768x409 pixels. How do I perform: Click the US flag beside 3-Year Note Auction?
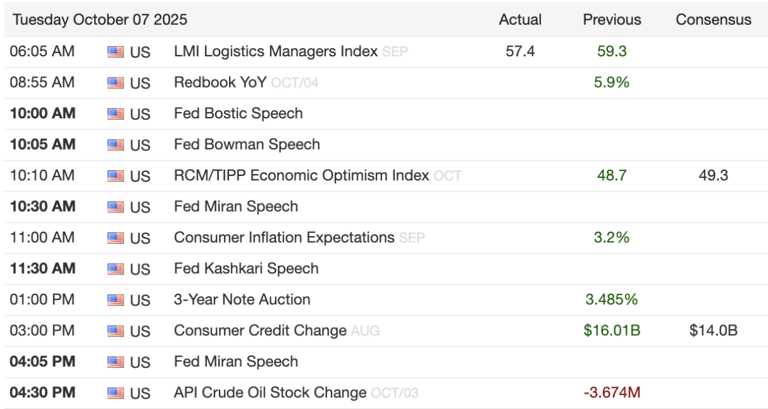(x=115, y=299)
